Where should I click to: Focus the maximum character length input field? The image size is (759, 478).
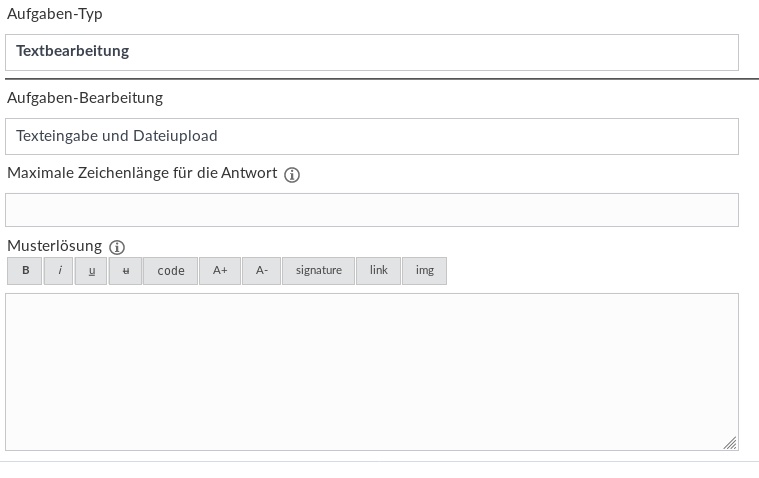tap(372, 210)
